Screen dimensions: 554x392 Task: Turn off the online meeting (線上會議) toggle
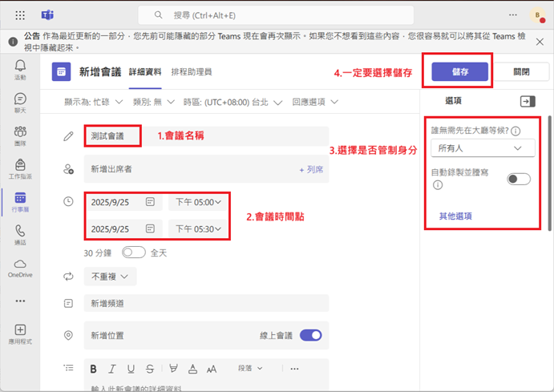click(311, 335)
